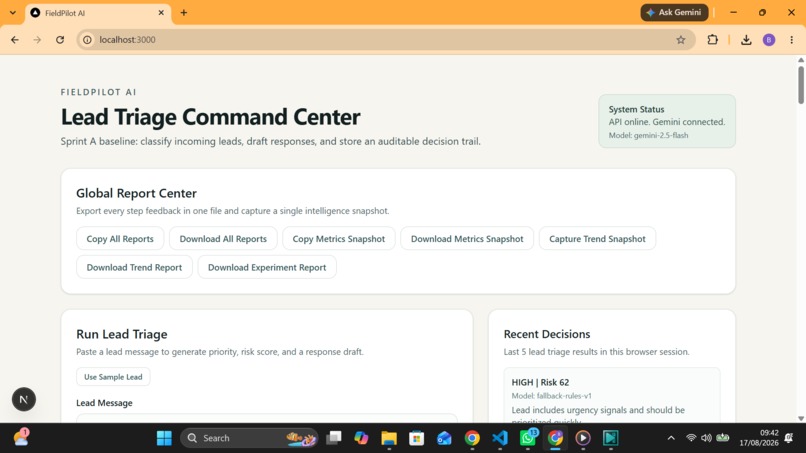Click the page vertical scrollbar thumb
Screen dimensions: 806x453
801,84
